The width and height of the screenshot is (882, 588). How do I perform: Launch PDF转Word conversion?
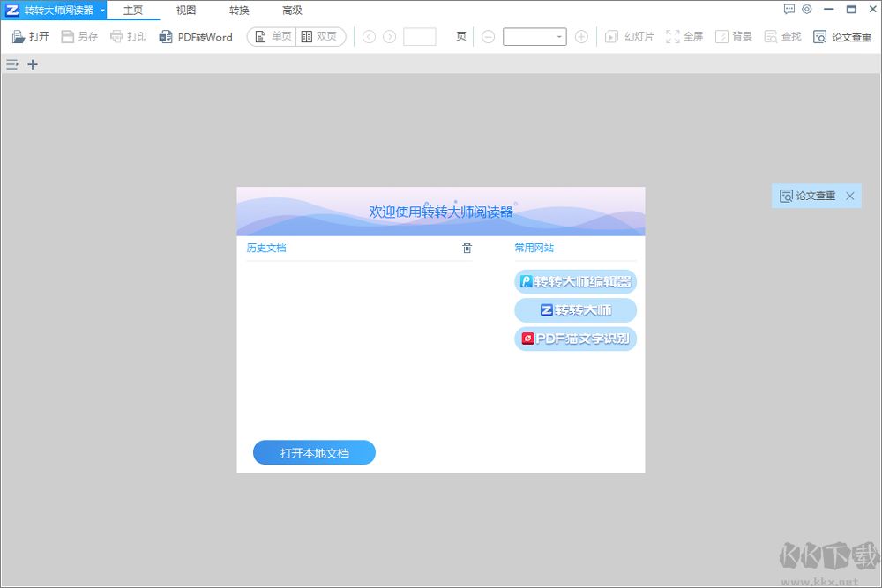point(196,37)
